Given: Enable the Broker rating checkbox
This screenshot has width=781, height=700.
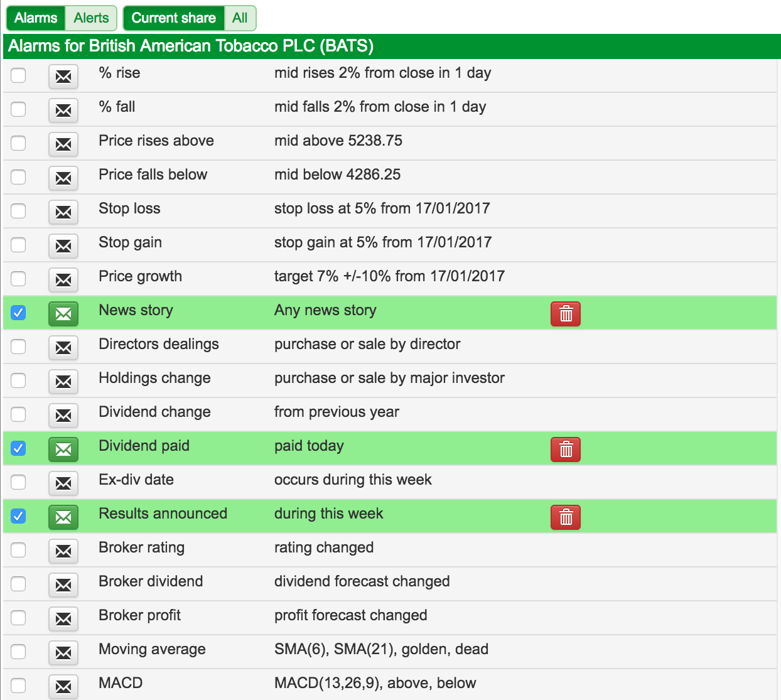Looking at the screenshot, I should 18,550.
